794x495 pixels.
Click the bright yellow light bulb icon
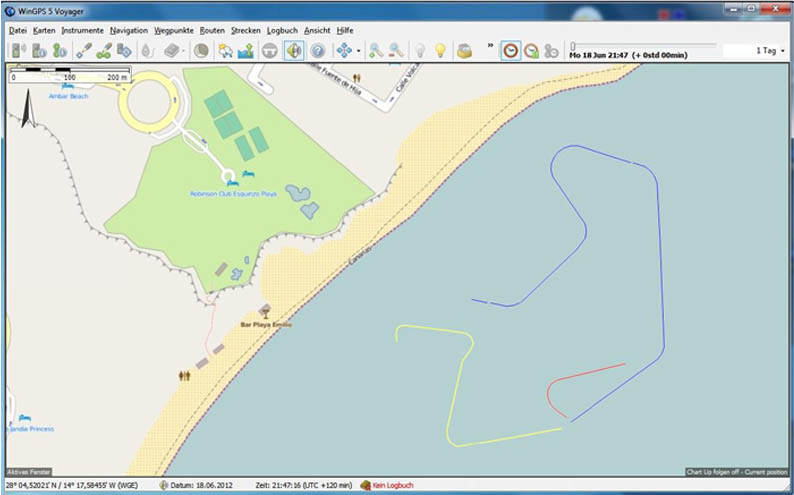[440, 51]
